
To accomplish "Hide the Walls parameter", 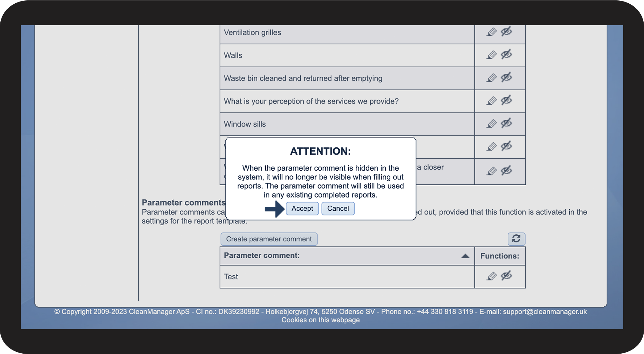I will click(x=506, y=55).
